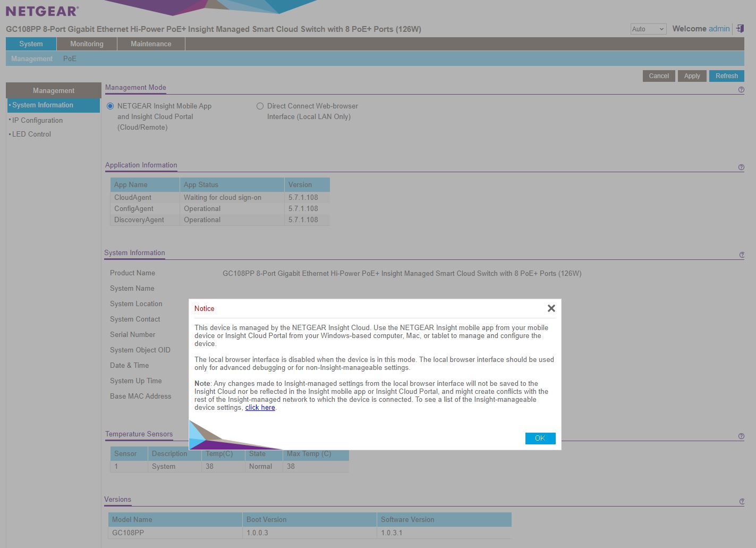Screen dimensions: 756x548
Task: Confirm the Notice dialog with OK
Action: pyautogui.click(x=540, y=439)
